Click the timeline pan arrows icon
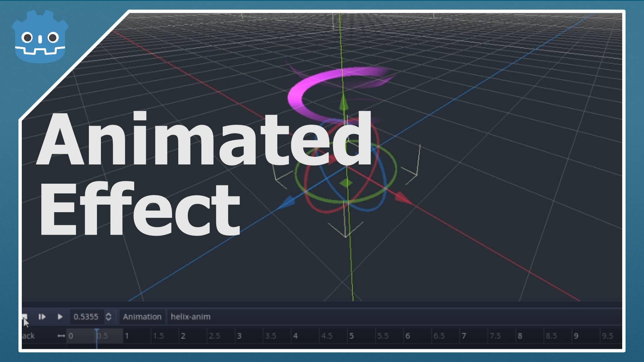This screenshot has width=644, height=362. (61, 335)
